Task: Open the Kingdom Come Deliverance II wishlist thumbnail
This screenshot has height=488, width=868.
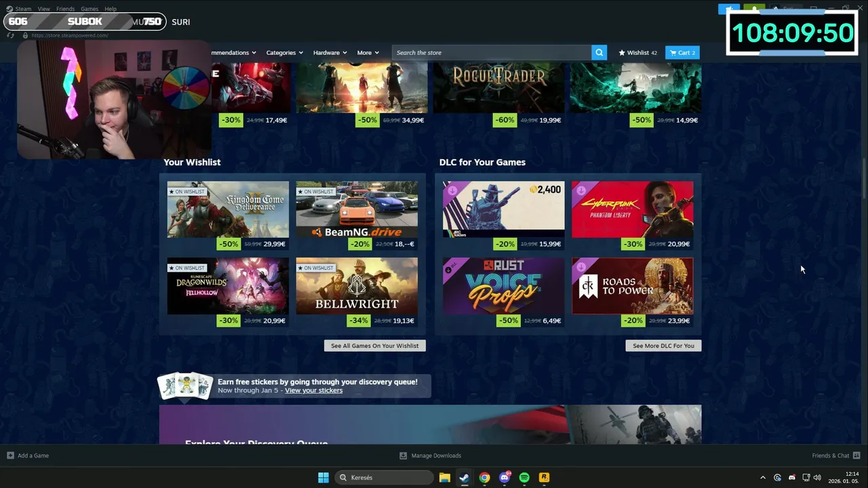Action: click(x=228, y=209)
